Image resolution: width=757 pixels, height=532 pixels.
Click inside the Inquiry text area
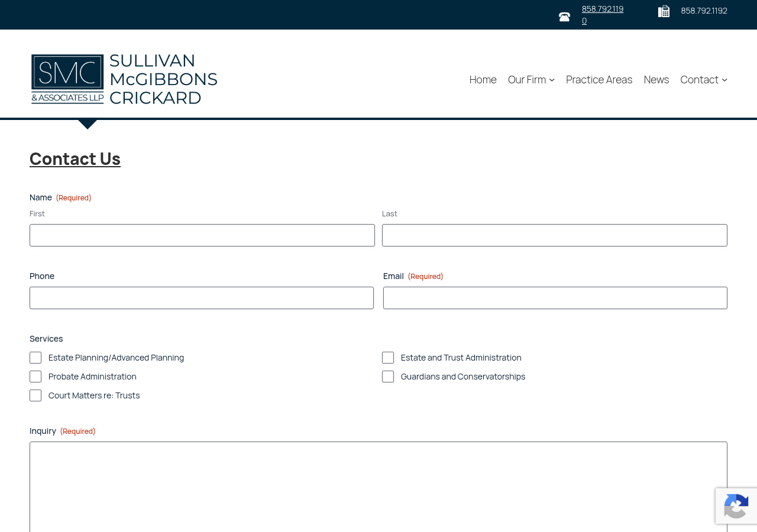pos(378,486)
